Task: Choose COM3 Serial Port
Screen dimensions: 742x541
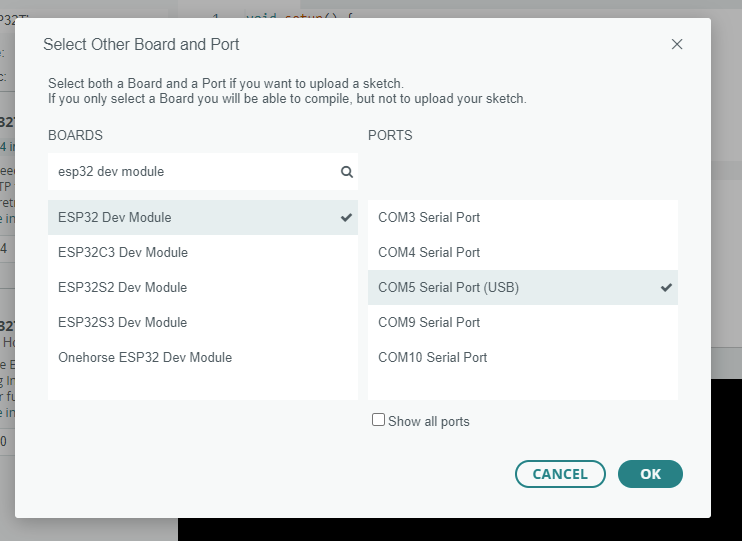Action: 428,217
